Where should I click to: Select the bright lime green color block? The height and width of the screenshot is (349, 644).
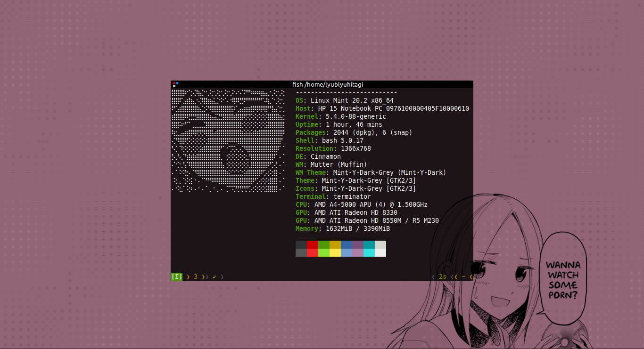(x=324, y=252)
